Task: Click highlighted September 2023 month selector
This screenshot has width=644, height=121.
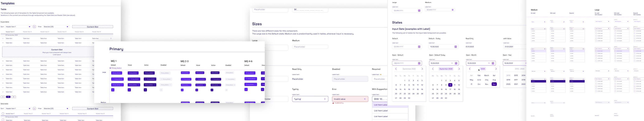Action: [x=446, y=69]
